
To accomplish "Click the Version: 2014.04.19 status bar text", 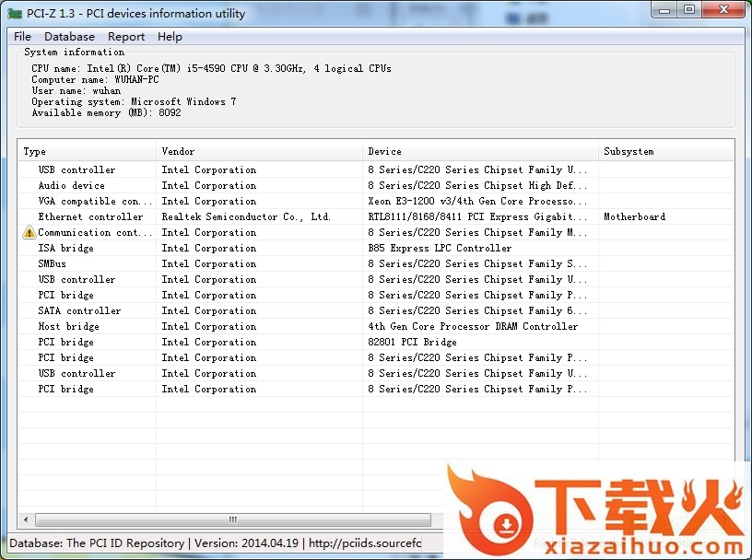I will click(x=246, y=543).
